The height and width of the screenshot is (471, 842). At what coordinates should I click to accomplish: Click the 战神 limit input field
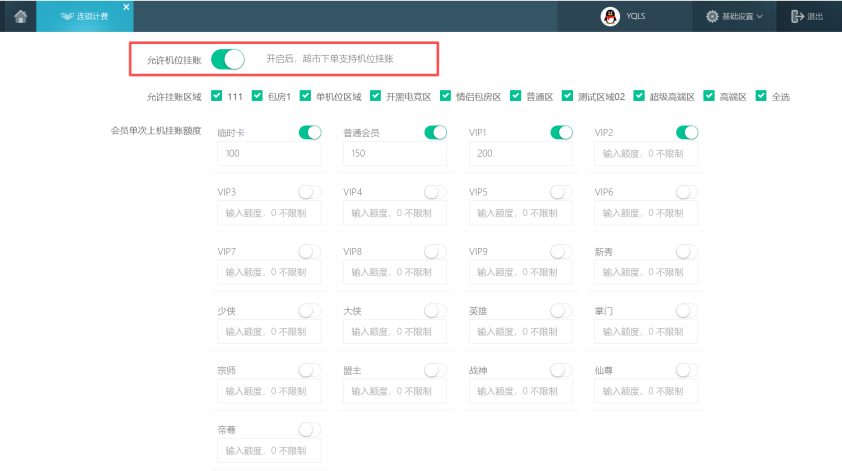(520, 392)
